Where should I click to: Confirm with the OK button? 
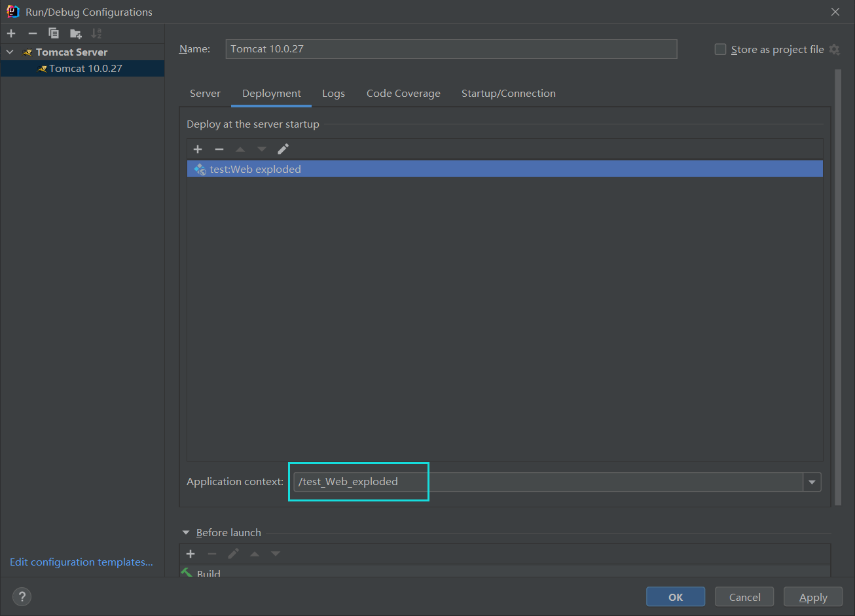coord(676,597)
